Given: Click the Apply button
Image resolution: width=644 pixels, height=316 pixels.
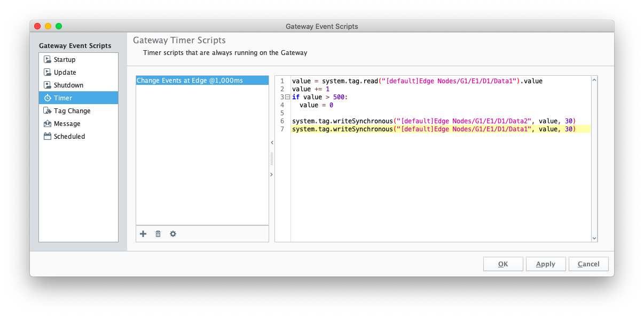Looking at the screenshot, I should [546, 264].
